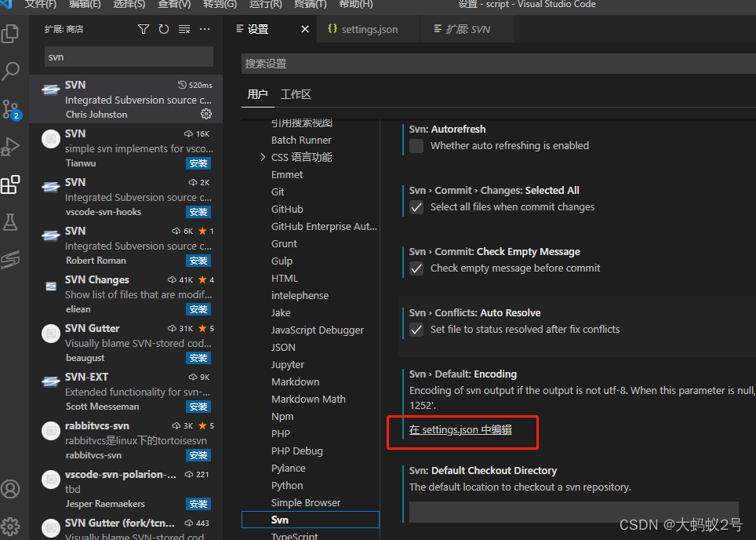The width and height of the screenshot is (756, 540).
Task: Open manage gear for Chris Johnston SVN
Action: 206,114
